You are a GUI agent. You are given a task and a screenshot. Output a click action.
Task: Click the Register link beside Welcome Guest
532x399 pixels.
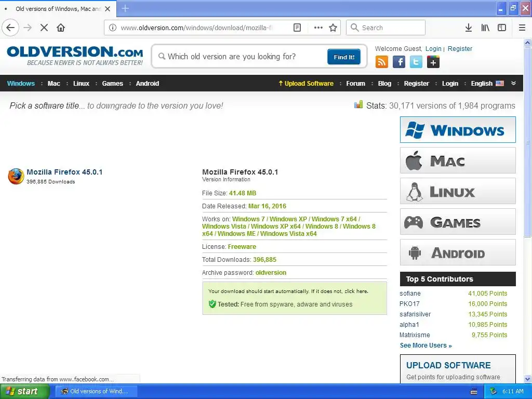460,48
